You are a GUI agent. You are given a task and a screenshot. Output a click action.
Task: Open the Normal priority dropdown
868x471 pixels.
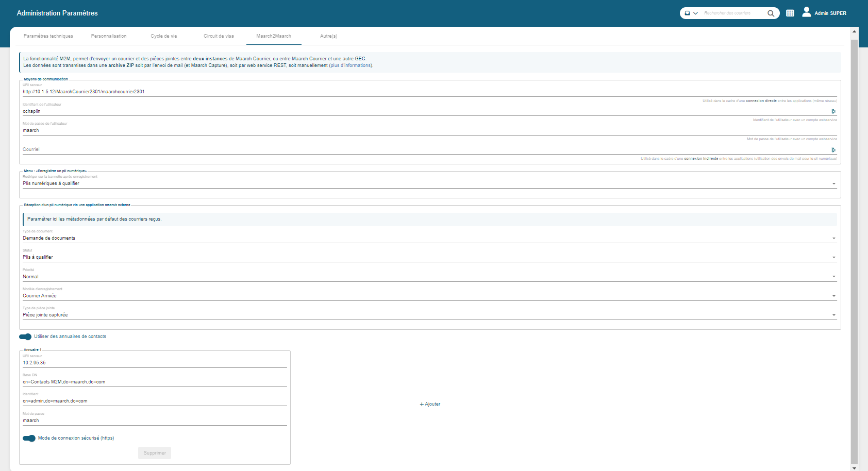(x=833, y=277)
